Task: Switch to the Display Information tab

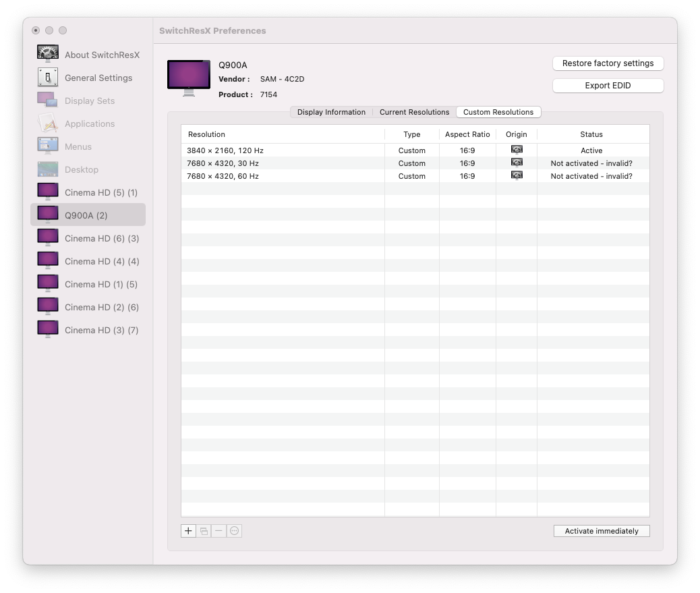Action: (x=331, y=112)
